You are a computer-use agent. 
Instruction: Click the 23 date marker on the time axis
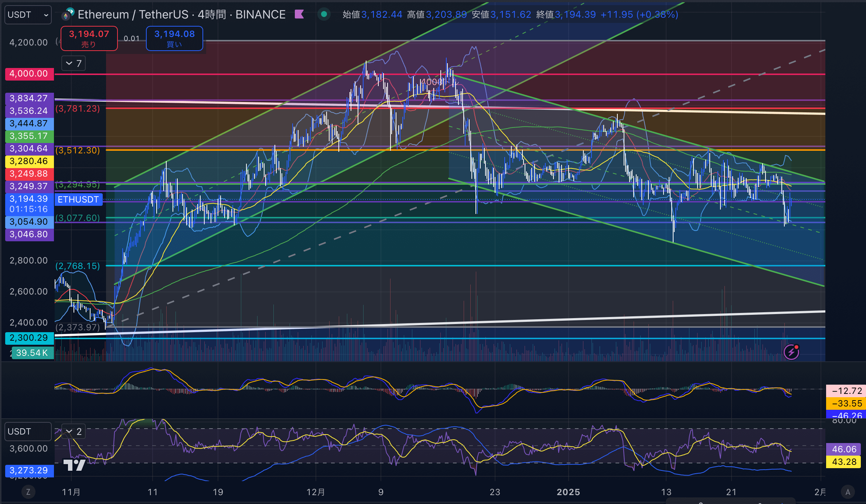(495, 492)
